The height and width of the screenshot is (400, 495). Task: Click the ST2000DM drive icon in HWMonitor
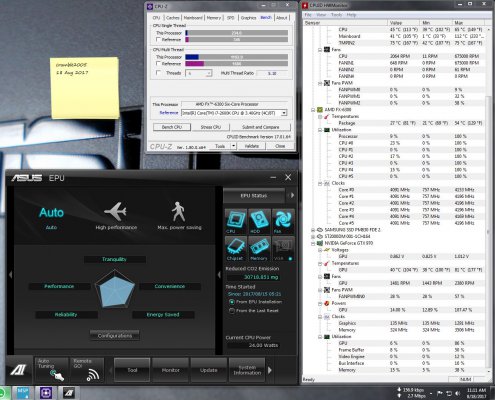tap(320, 236)
